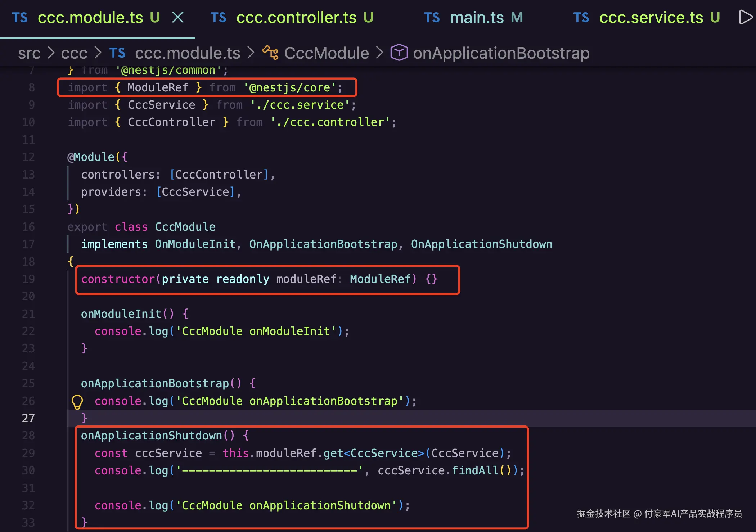Click onApplicationShutdown() method name on line 28

click(151, 436)
